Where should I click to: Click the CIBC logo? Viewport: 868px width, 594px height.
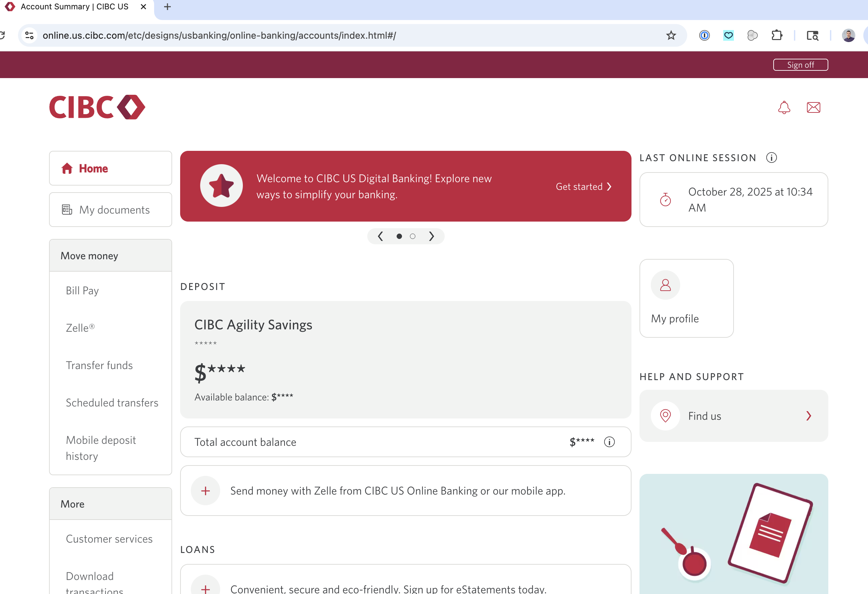click(x=97, y=107)
